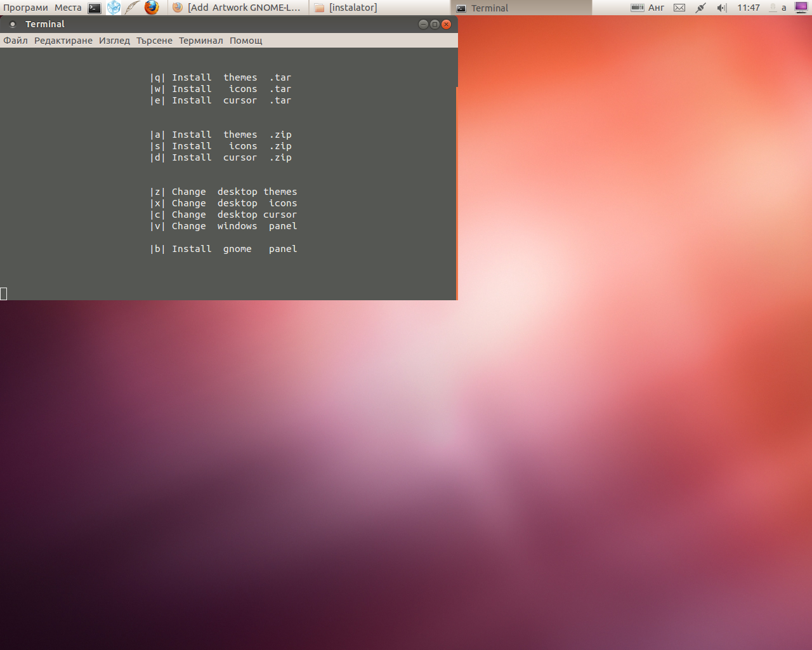
Task: Click the 11:47 clock
Action: [x=749, y=8]
